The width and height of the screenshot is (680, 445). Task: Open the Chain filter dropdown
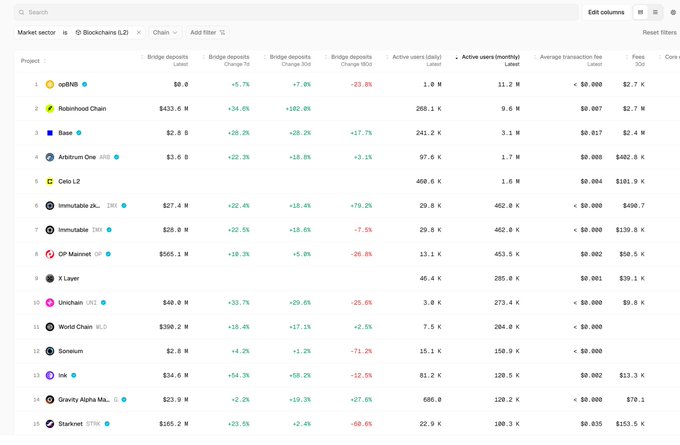pyautogui.click(x=165, y=33)
